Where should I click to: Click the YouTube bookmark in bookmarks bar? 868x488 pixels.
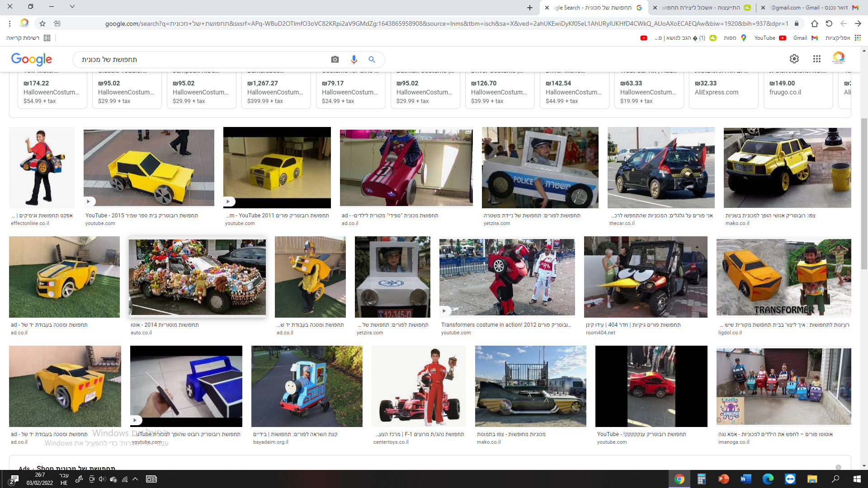click(770, 38)
